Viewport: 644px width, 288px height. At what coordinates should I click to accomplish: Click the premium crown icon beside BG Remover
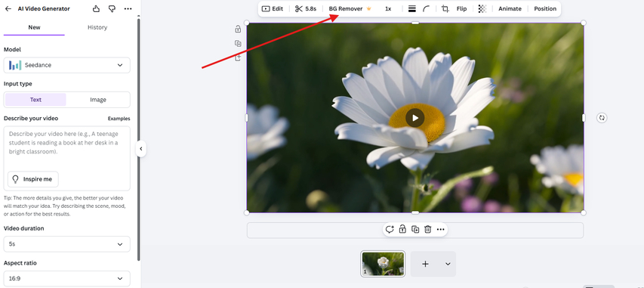point(368,8)
